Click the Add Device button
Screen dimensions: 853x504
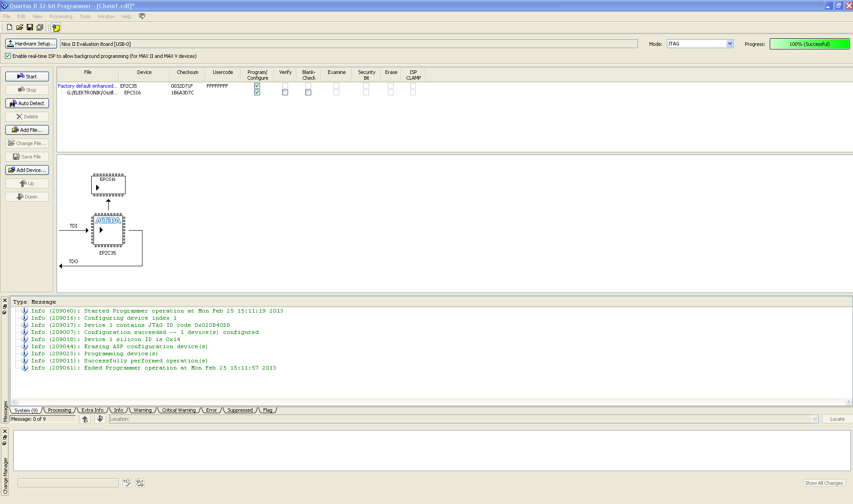click(27, 170)
